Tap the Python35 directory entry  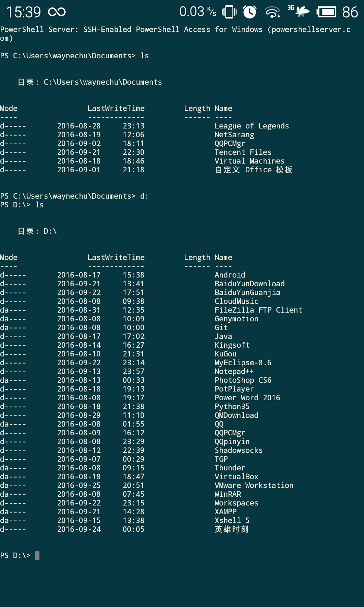coord(232,407)
